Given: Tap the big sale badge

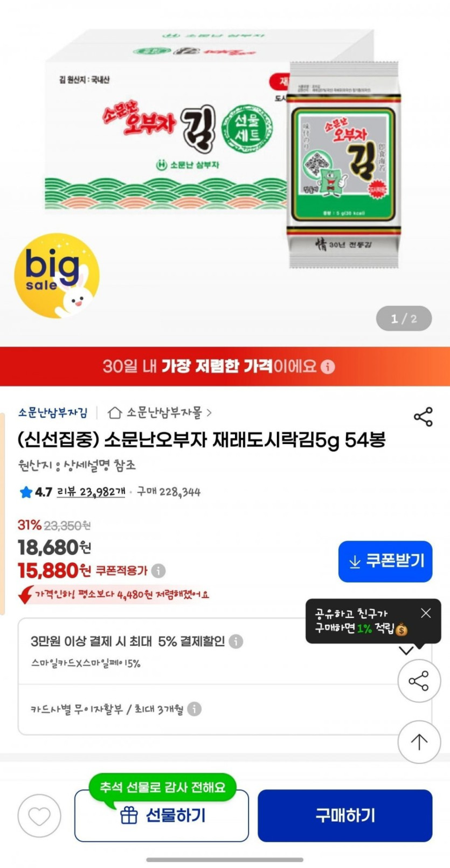Looking at the screenshot, I should click(x=57, y=275).
